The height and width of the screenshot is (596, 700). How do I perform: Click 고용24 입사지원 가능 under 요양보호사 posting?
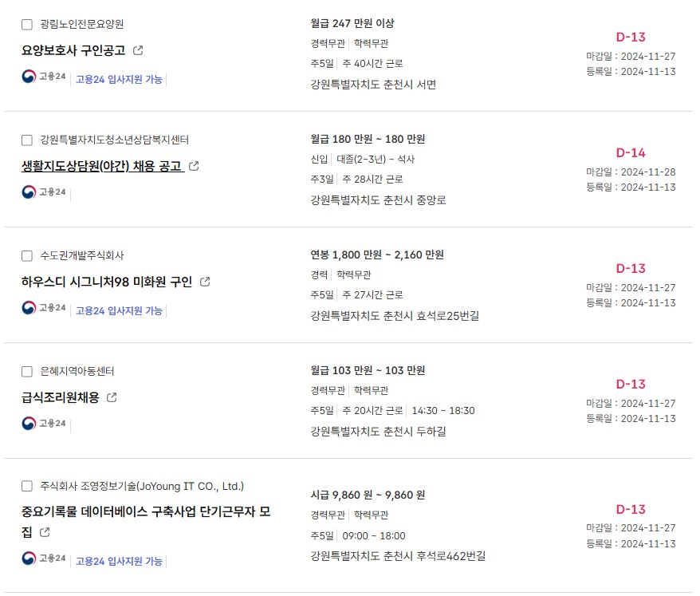pos(119,79)
